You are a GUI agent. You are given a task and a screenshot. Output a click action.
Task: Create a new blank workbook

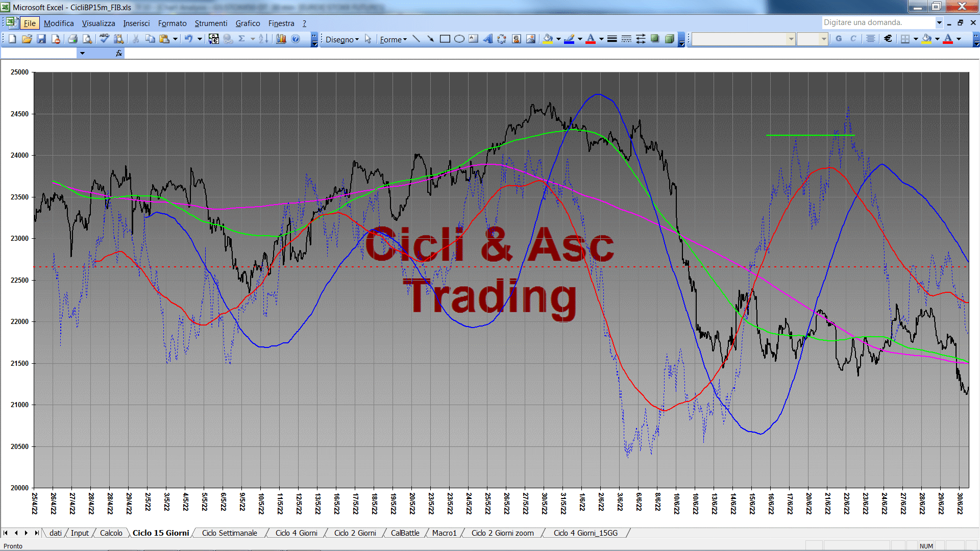tap(13, 39)
